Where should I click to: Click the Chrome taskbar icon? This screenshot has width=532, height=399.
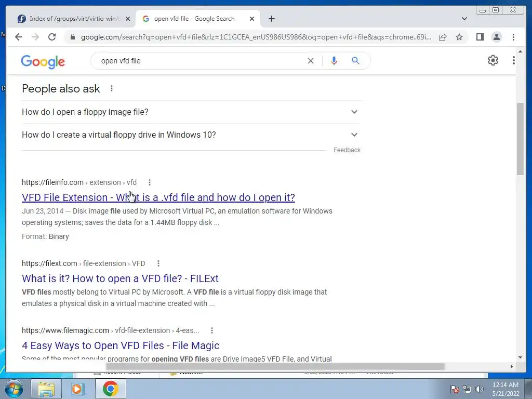click(x=110, y=389)
